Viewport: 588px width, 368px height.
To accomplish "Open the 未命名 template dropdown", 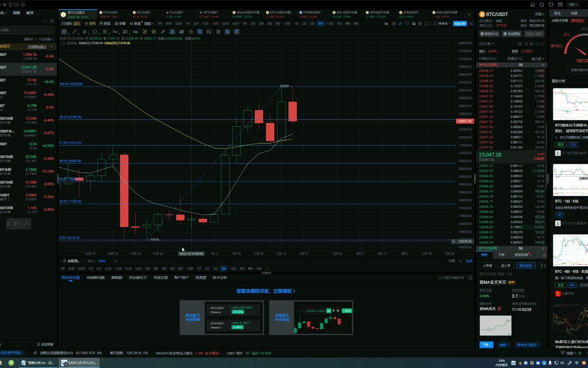I will (442, 24).
